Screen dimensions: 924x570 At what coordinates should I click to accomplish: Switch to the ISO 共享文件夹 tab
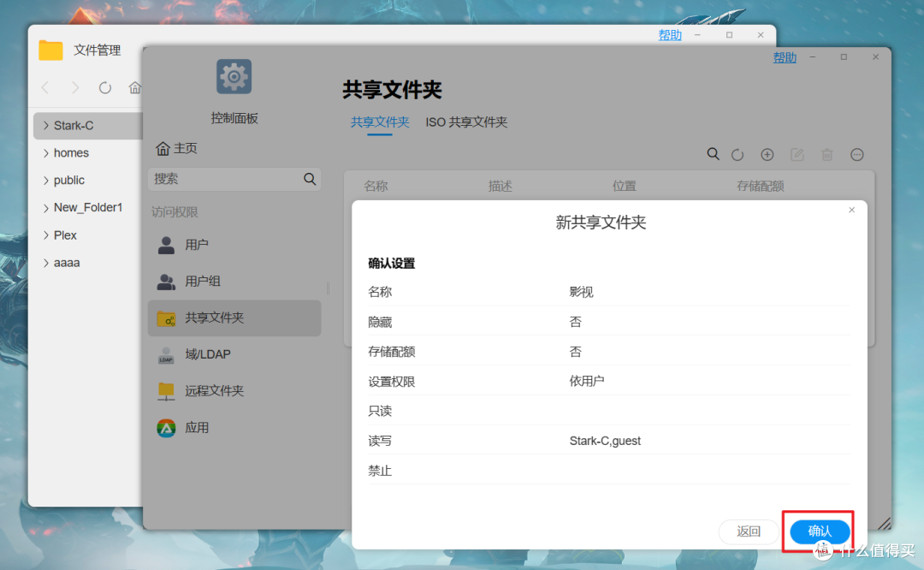466,122
